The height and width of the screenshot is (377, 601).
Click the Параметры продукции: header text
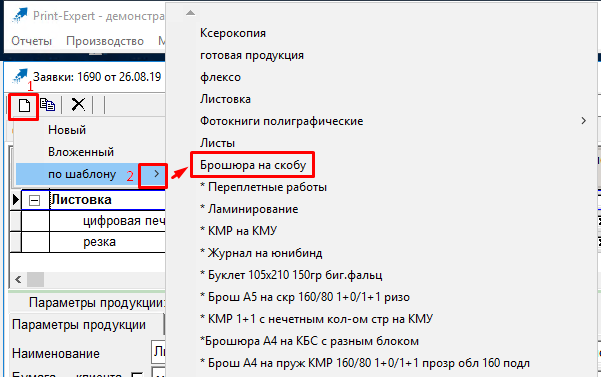coord(97,303)
